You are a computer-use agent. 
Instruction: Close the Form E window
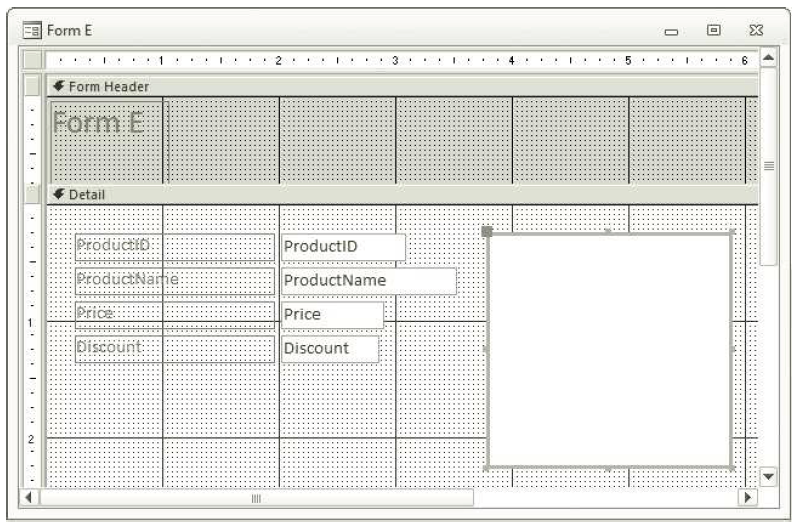point(756,31)
